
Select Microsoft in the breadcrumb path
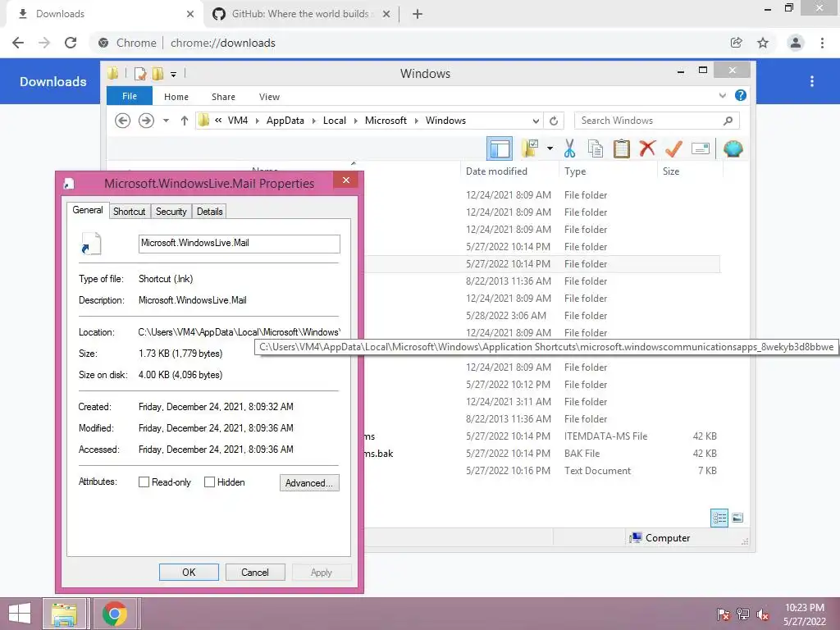[386, 121]
